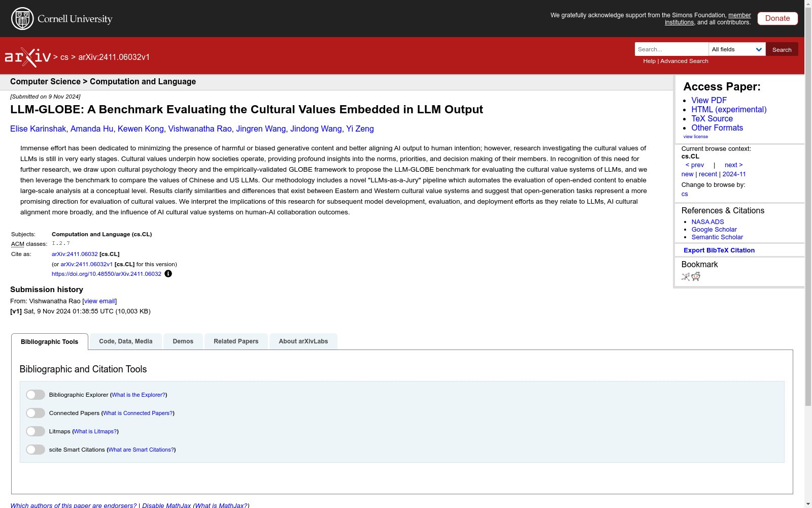
Task: Bookmark paper with Reddit icon
Action: (696, 276)
